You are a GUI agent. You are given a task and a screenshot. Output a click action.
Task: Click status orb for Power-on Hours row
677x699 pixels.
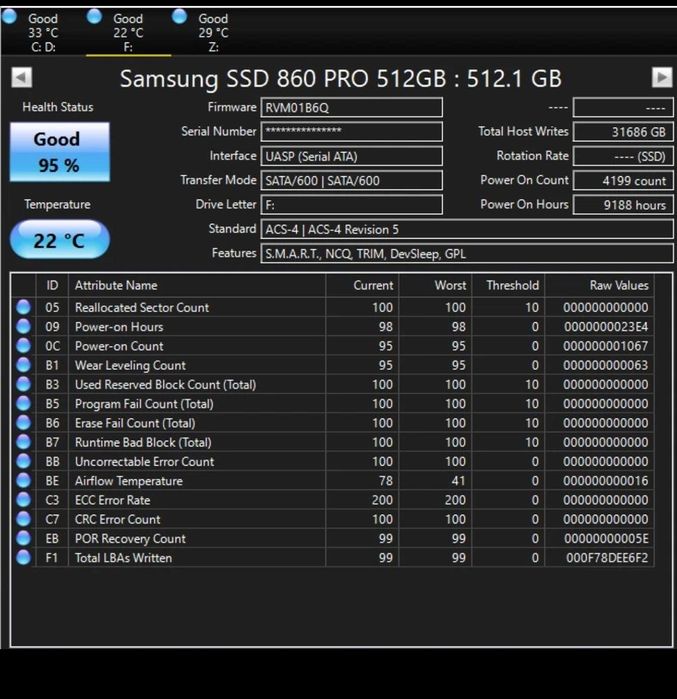click(23, 326)
